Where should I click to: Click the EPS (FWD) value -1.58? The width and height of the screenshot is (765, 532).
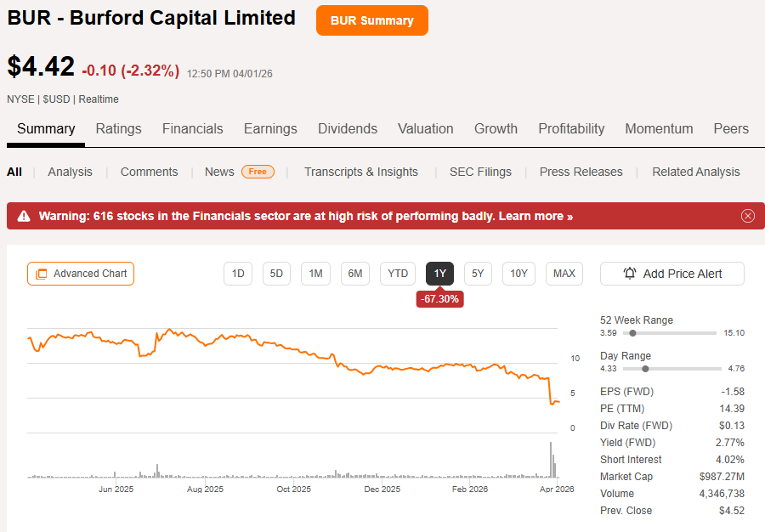click(733, 392)
